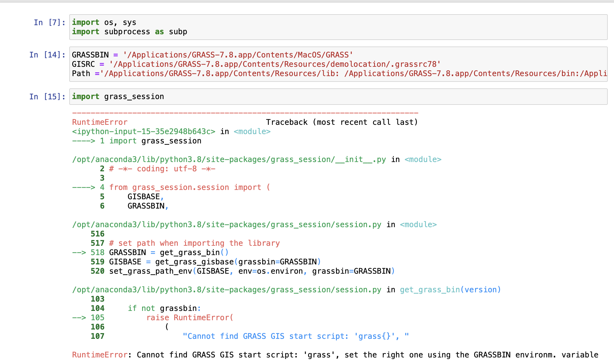This screenshot has width=614, height=364.
Task: Click the GISRC path string in cell 14
Action: (x=275, y=64)
